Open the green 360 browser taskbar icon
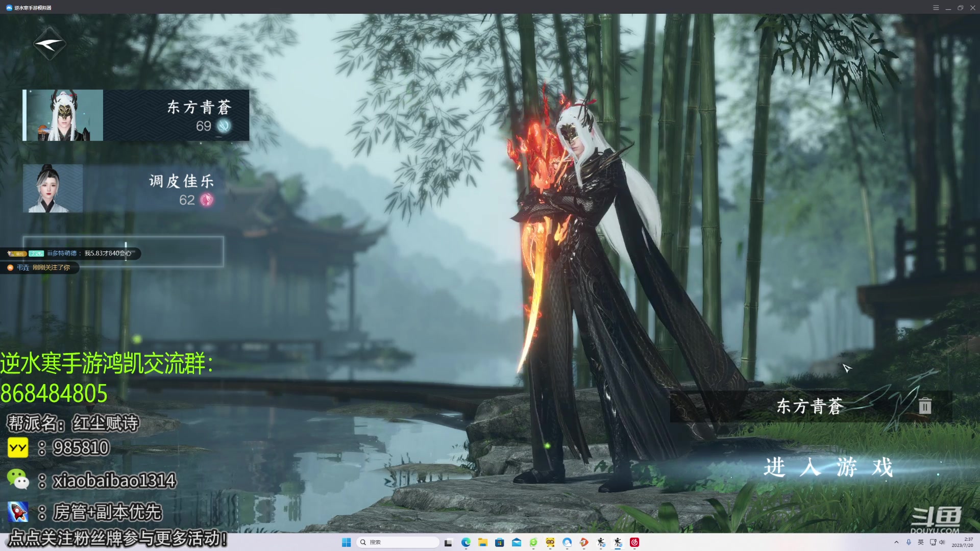This screenshot has width=980, height=551. tap(533, 542)
